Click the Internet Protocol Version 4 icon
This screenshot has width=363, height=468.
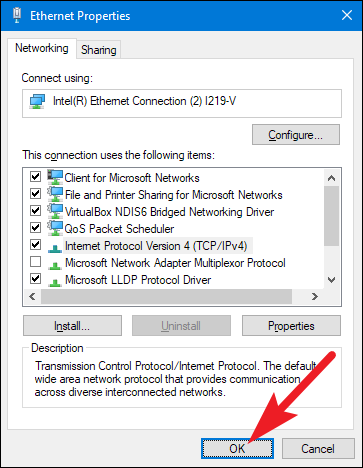[55, 248]
